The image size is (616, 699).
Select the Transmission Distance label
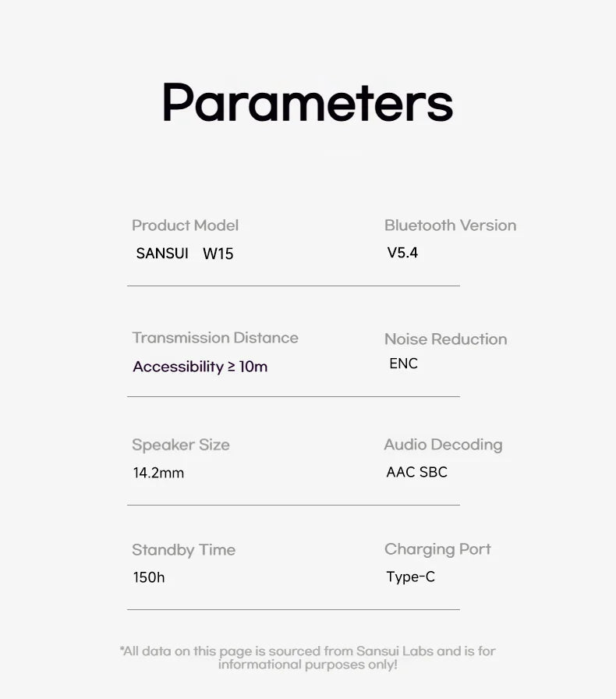(215, 338)
